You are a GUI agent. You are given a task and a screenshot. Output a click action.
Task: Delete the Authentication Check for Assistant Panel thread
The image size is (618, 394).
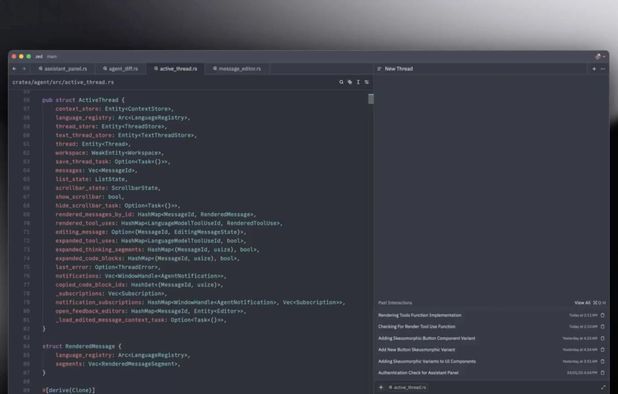(x=602, y=373)
